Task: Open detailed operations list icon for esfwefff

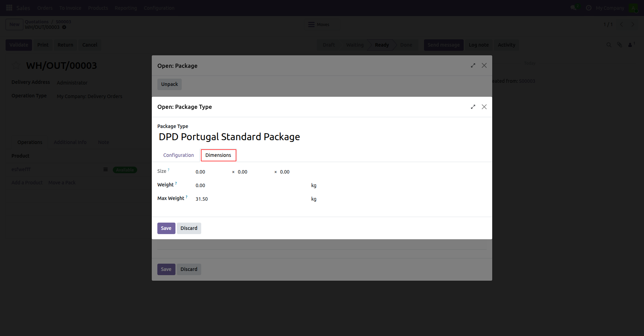Action: tap(105, 169)
